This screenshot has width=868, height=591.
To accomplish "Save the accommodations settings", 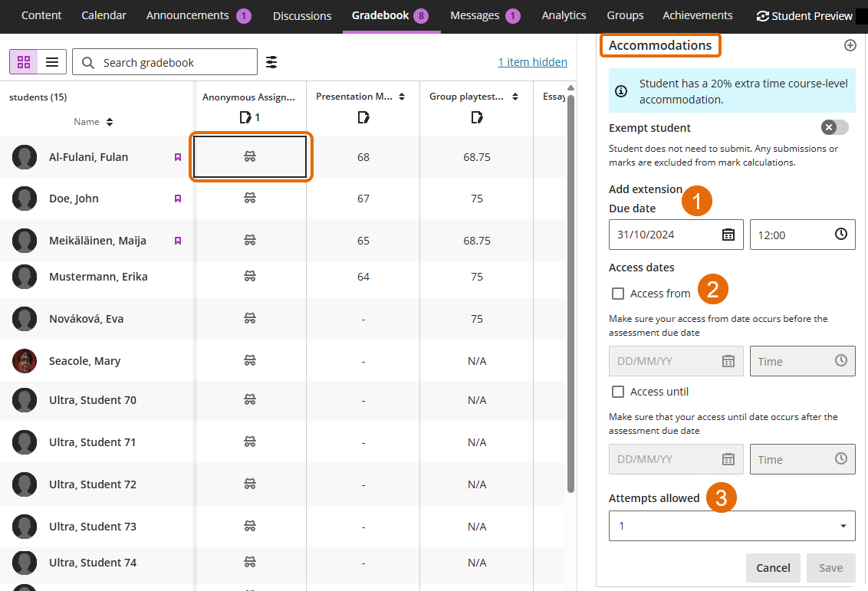I will click(830, 568).
